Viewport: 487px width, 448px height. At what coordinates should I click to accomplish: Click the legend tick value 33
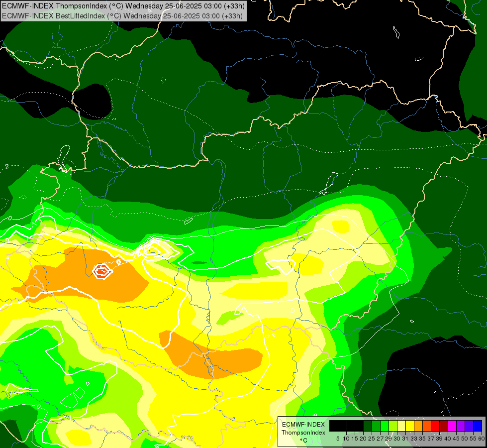[414, 439]
